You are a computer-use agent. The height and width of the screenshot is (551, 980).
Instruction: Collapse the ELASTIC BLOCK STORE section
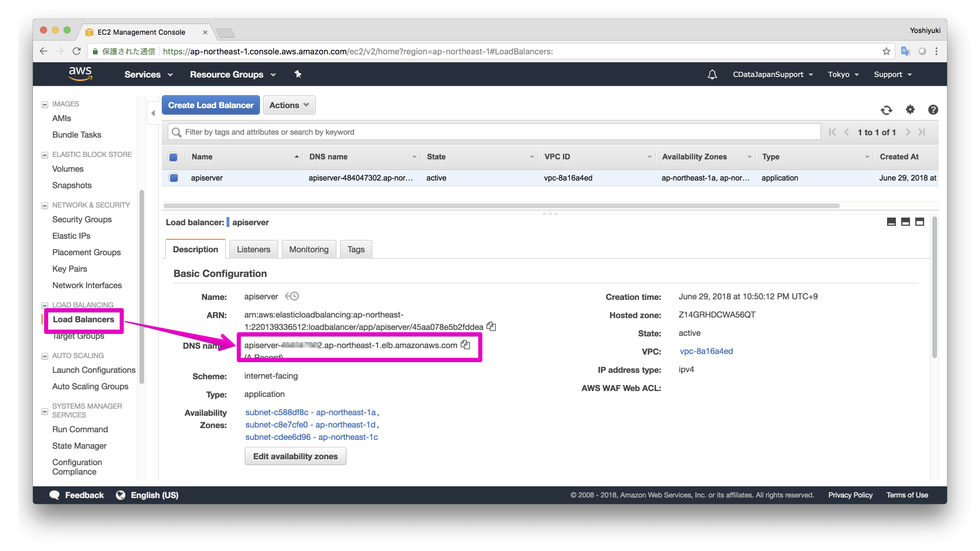pyautogui.click(x=44, y=155)
